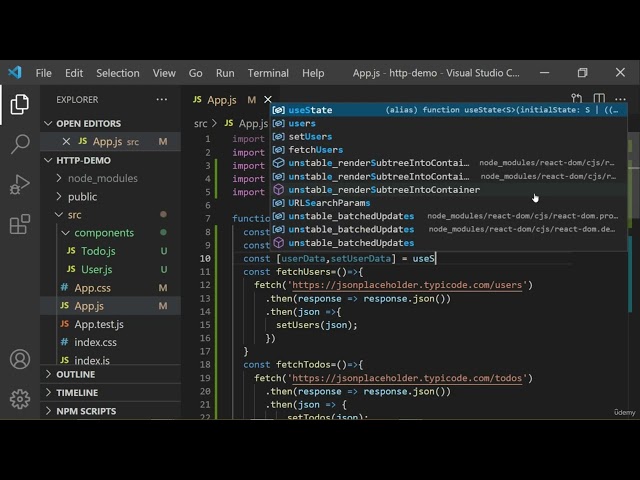Collapse the HTTP-DEMO folder section
The width and height of the screenshot is (640, 480).
pos(110,160)
